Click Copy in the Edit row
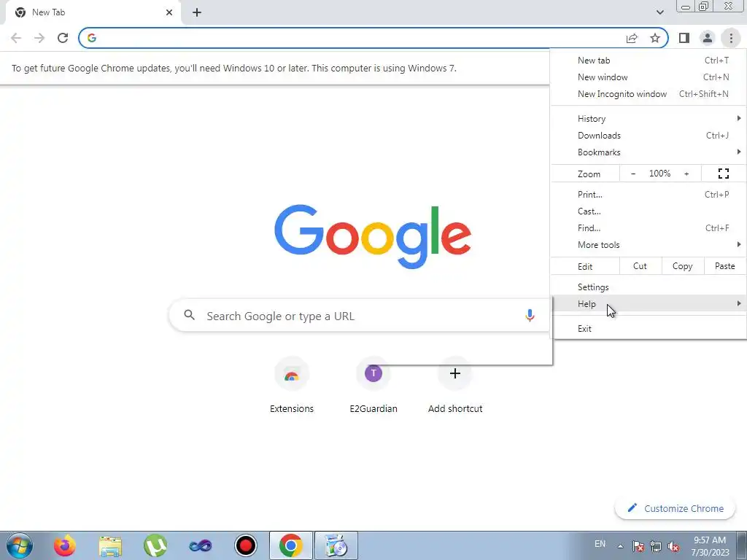 [682, 266]
